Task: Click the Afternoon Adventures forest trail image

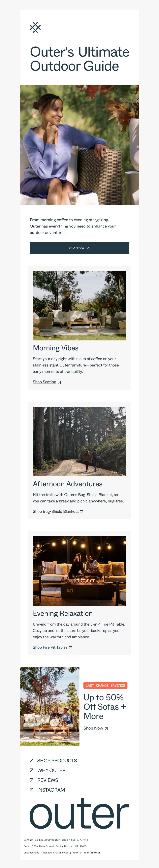Action: (79, 441)
